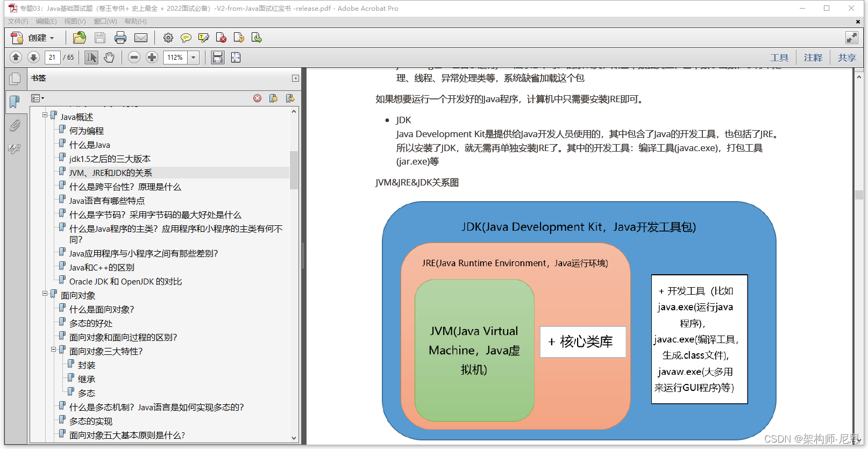This screenshot has height=449, width=868.
Task: Create a new bookmark
Action: tap(274, 98)
